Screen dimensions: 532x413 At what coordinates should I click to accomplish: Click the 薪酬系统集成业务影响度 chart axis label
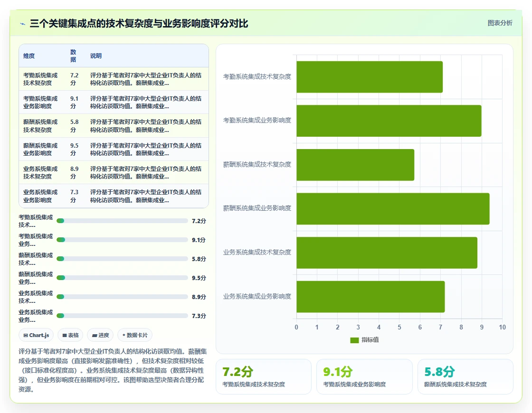click(257, 208)
